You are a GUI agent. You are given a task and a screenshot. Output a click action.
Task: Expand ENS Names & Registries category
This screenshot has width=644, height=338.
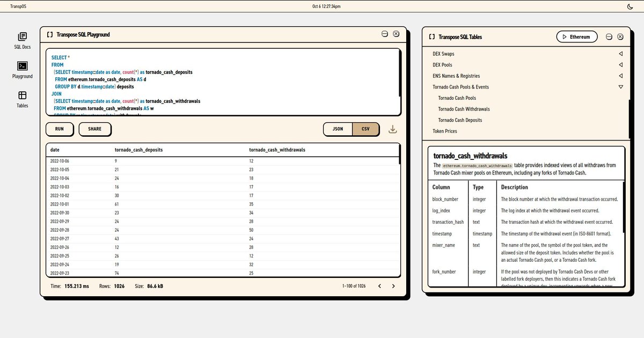pos(620,76)
